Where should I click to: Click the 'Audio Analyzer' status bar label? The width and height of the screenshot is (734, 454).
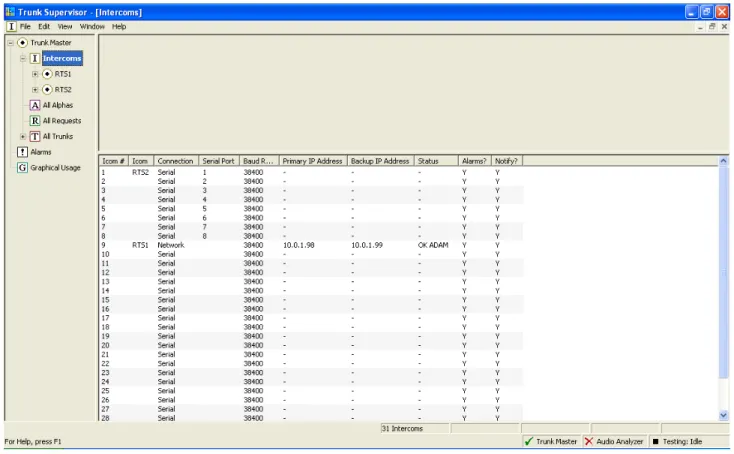coord(620,441)
